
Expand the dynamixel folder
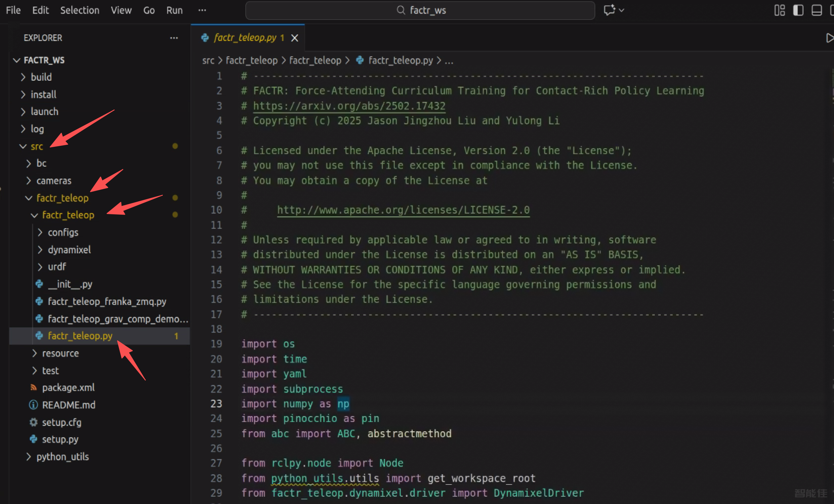(69, 249)
